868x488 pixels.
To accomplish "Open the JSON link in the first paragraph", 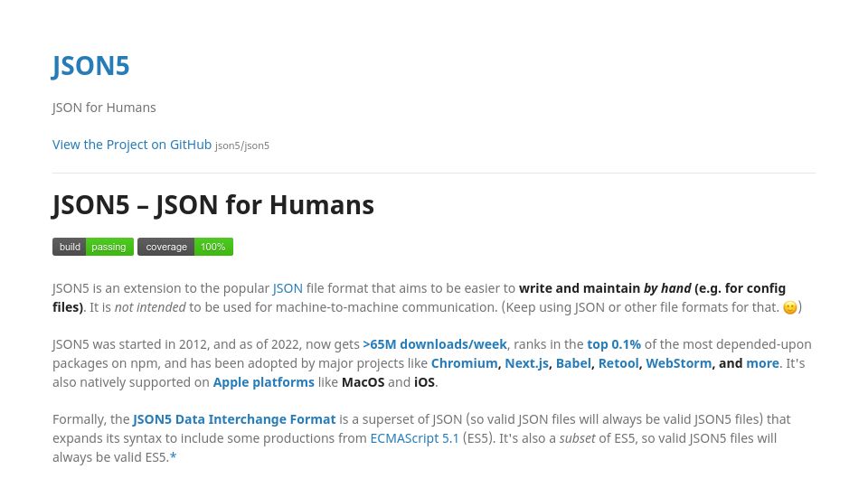I will tap(288, 288).
